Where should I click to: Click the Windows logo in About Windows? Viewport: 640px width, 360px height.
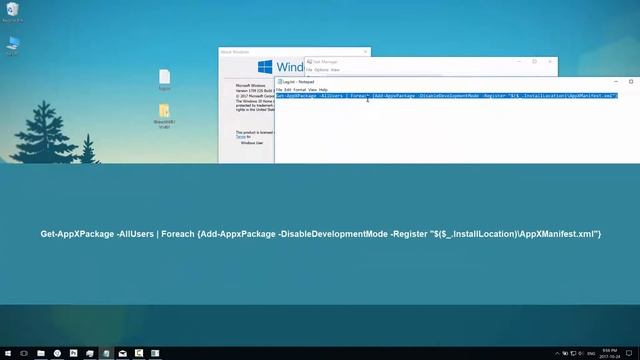[265, 67]
